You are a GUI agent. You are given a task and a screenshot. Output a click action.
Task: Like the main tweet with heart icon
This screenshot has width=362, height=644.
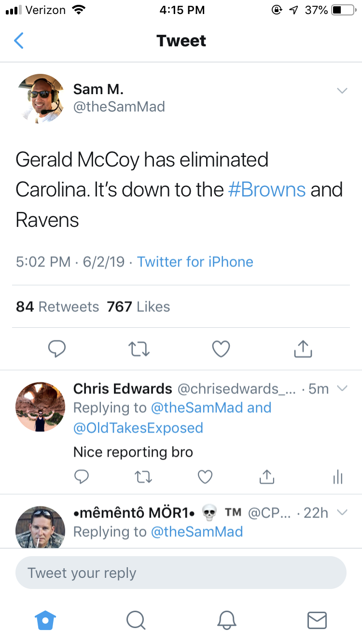point(221,349)
